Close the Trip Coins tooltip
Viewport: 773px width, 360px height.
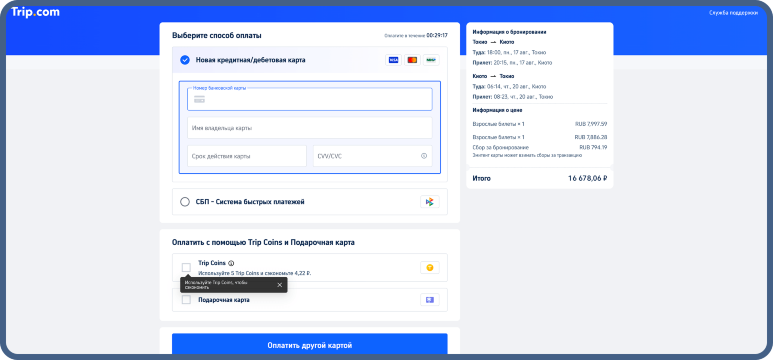280,285
